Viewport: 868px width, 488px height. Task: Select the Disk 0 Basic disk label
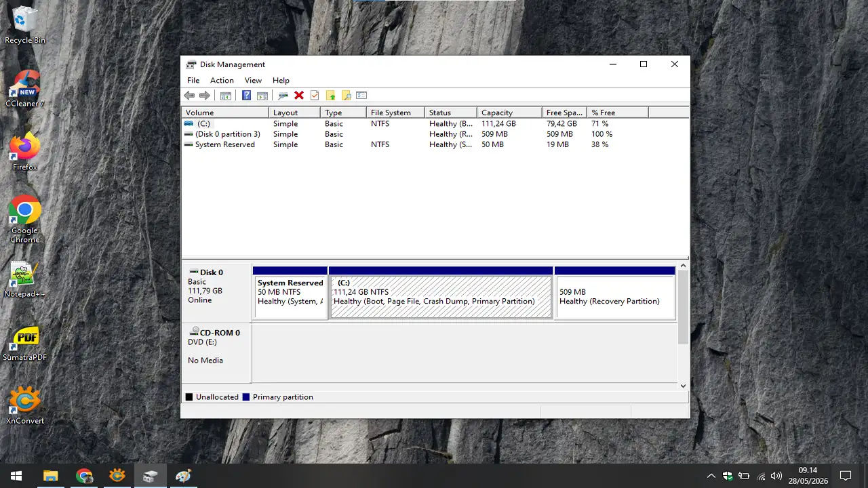tap(216, 293)
